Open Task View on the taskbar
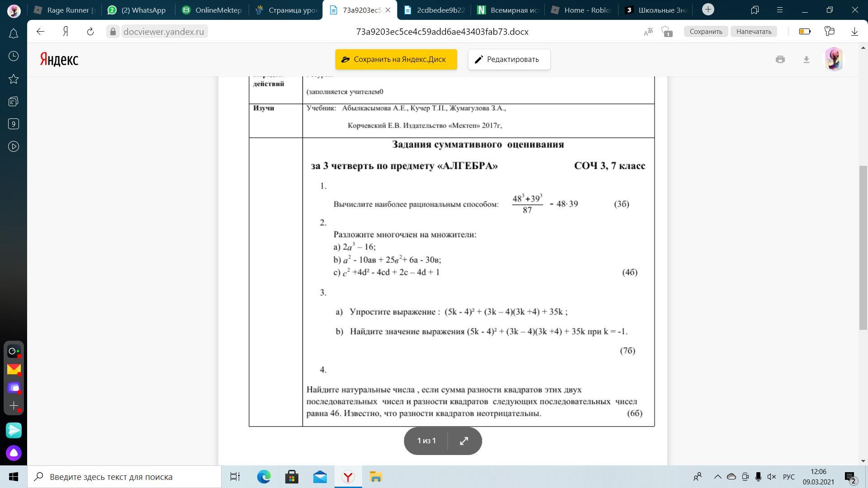Viewport: 868px width, 488px height. tap(235, 477)
